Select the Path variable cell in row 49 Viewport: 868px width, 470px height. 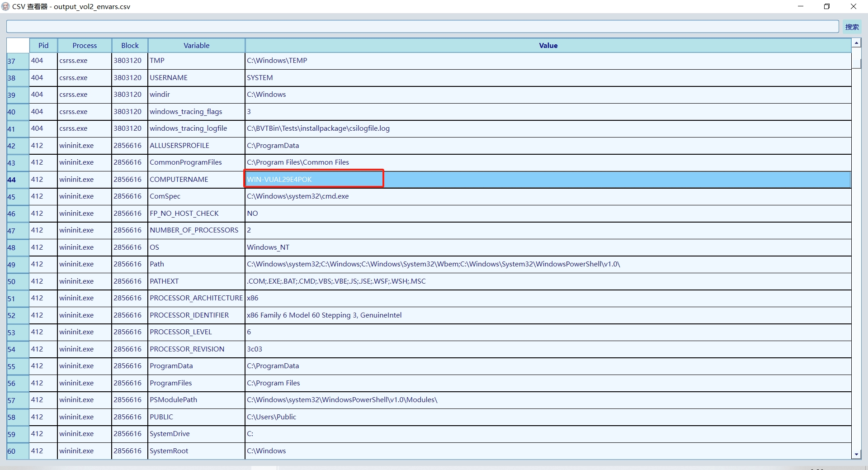point(196,264)
